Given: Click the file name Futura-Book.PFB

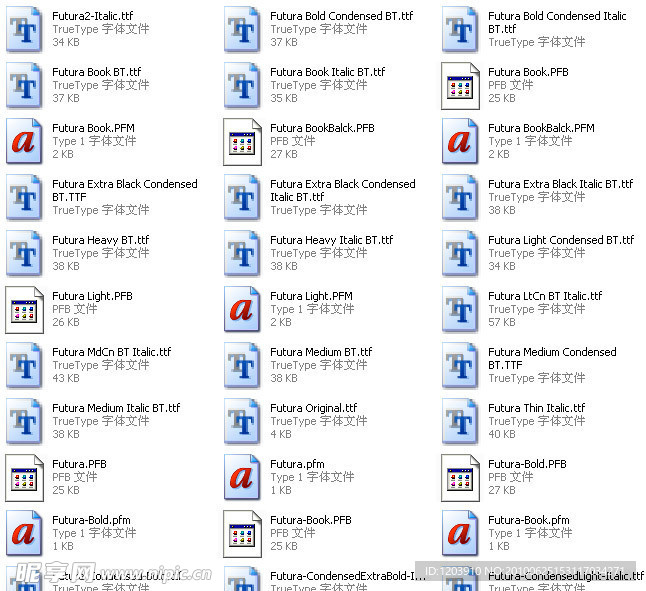Looking at the screenshot, I should click(x=311, y=520).
